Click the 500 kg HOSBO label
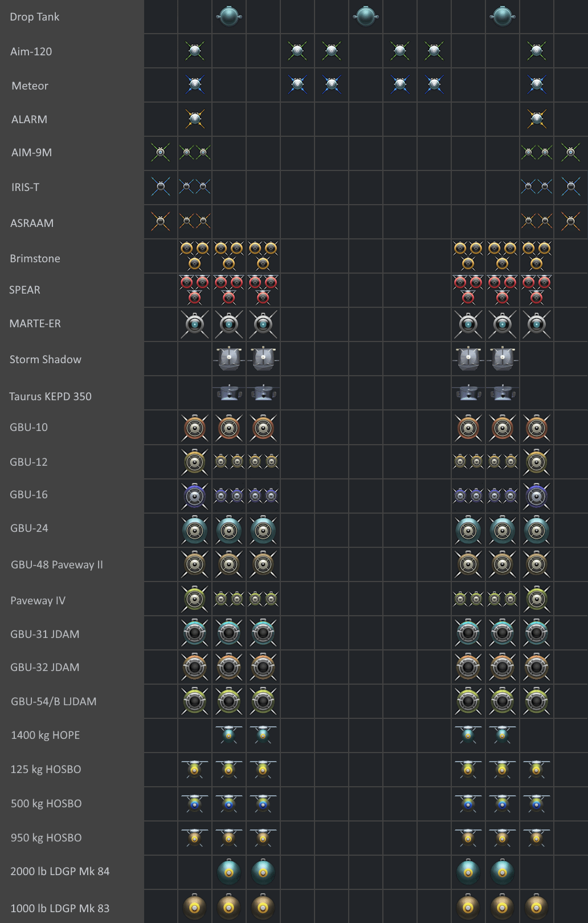This screenshot has width=588, height=923. pyautogui.click(x=47, y=803)
